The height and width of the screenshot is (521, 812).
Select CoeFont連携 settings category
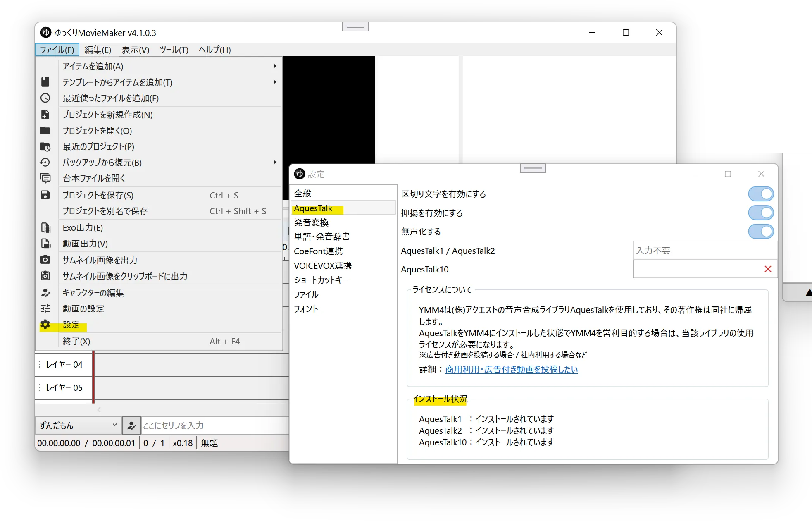tap(343, 251)
